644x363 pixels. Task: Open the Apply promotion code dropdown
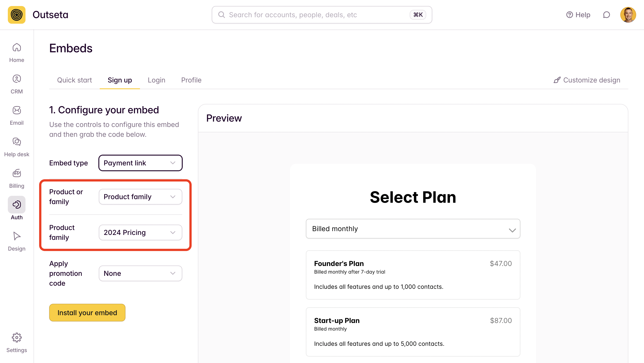click(x=140, y=273)
